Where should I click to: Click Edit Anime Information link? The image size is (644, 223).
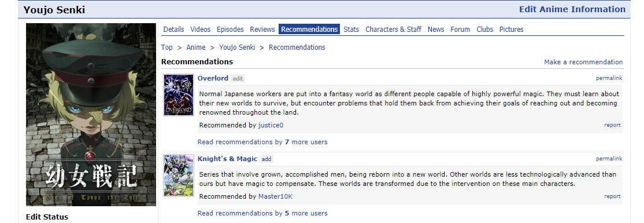point(572,9)
